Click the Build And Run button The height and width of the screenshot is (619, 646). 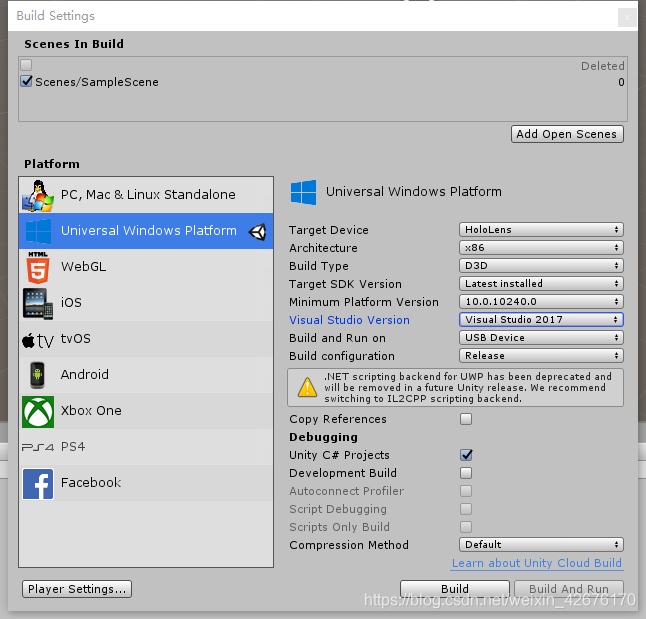click(569, 589)
